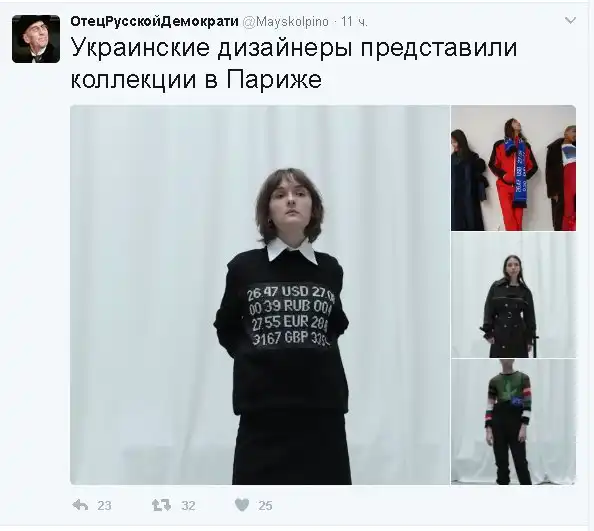Open the like count showing 25

click(265, 506)
